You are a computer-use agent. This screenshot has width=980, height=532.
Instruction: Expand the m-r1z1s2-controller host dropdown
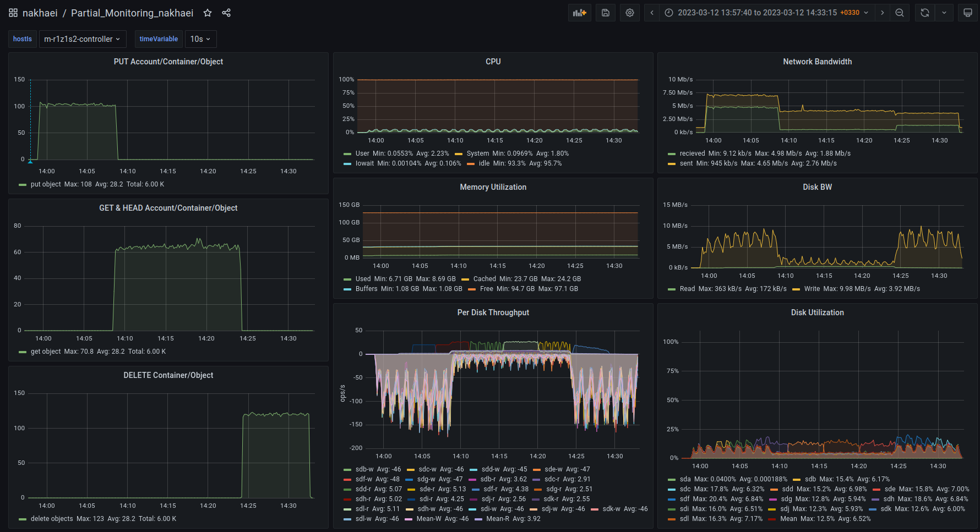coord(82,39)
